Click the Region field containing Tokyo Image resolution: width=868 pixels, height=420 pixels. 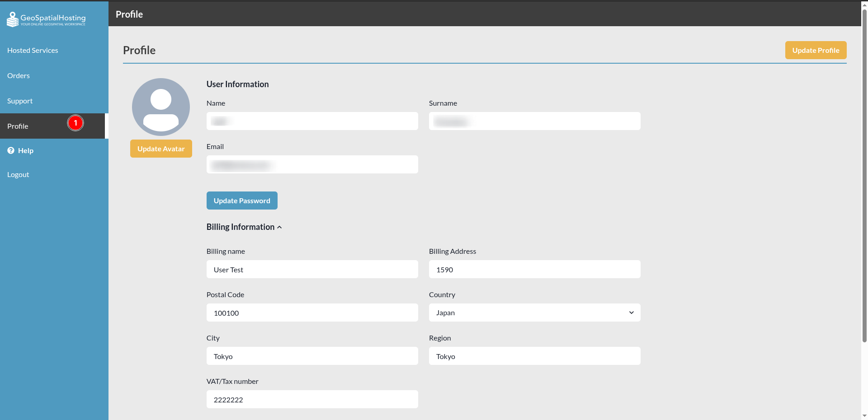535,356
